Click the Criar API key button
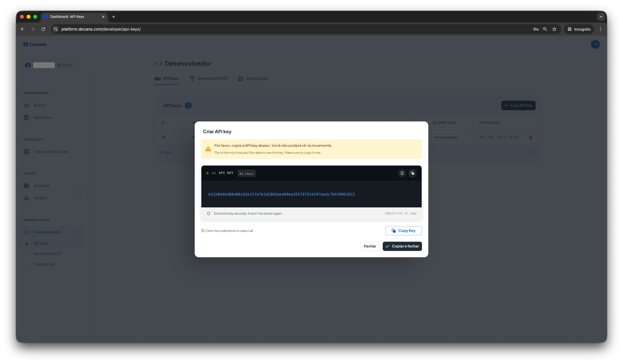Image resolution: width=623 pixels, height=364 pixels. (x=518, y=106)
